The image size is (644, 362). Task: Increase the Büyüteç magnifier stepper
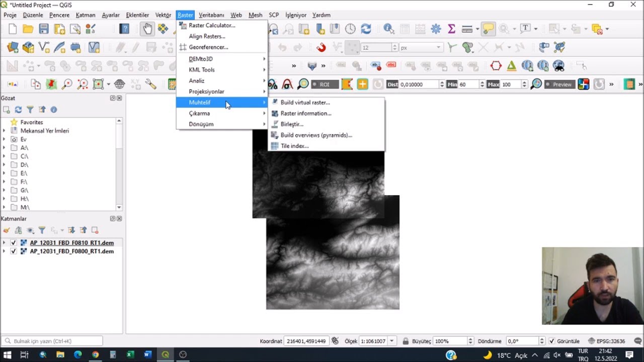point(471,339)
